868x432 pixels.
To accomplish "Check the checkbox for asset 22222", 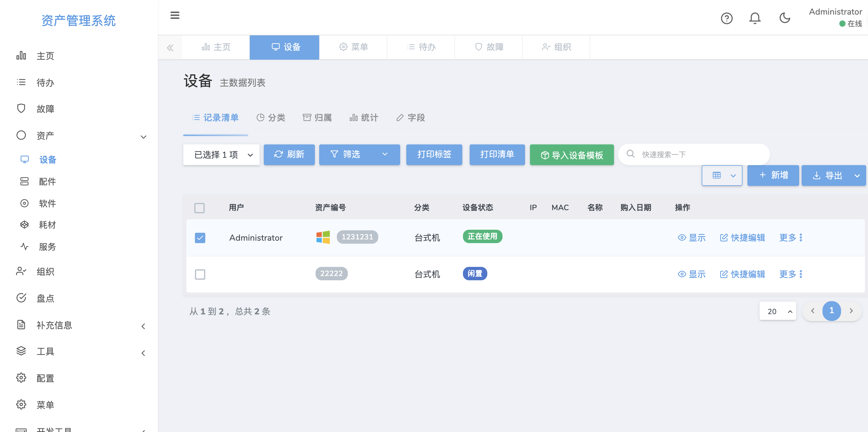I will [x=200, y=274].
